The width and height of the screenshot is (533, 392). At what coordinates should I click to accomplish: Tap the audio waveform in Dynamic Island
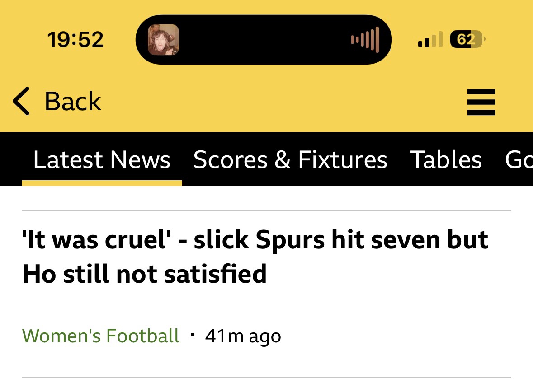364,40
